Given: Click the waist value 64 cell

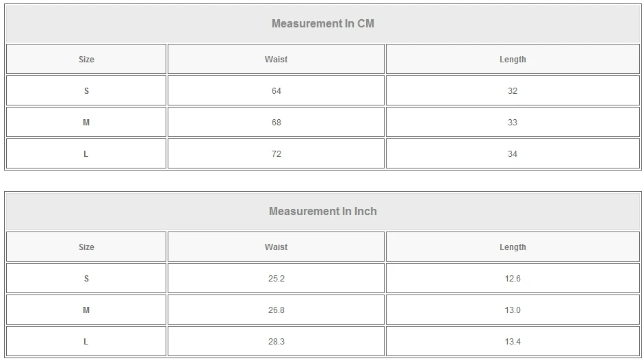Looking at the screenshot, I should [x=276, y=91].
